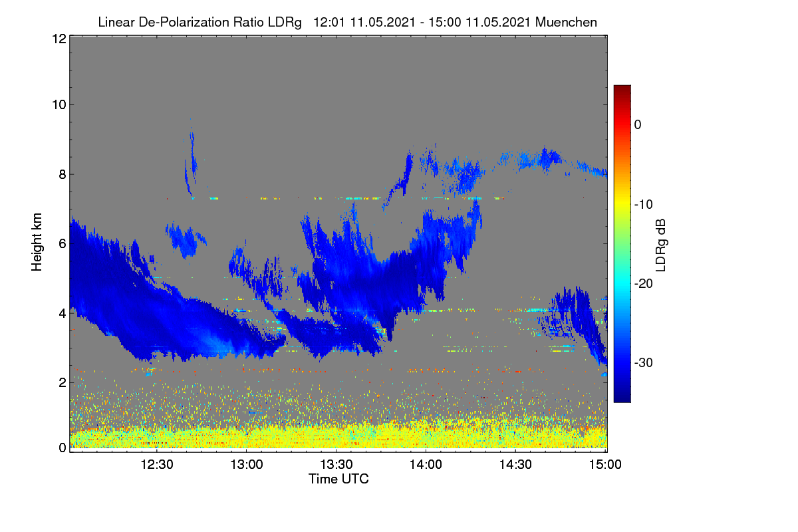Click the 15:00 time tick label
The height and width of the screenshot is (532, 798).
(x=604, y=465)
